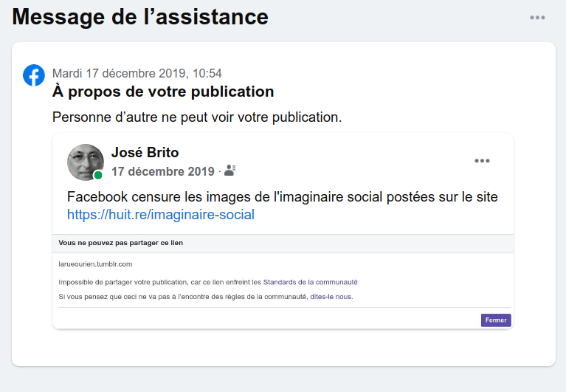Viewport: 566px width, 392px height.
Task: Open the post's three-dot options menu
Action: tap(482, 161)
